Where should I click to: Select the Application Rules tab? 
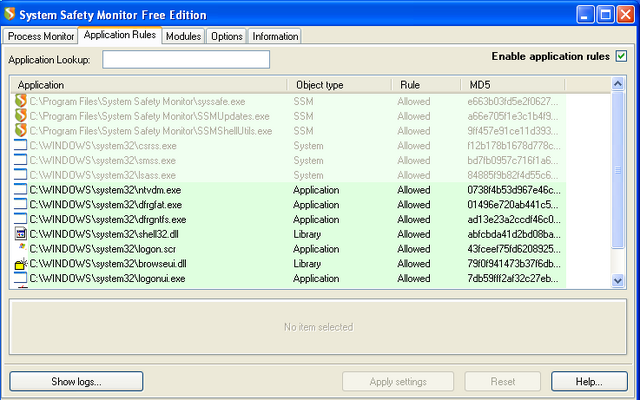(x=120, y=35)
